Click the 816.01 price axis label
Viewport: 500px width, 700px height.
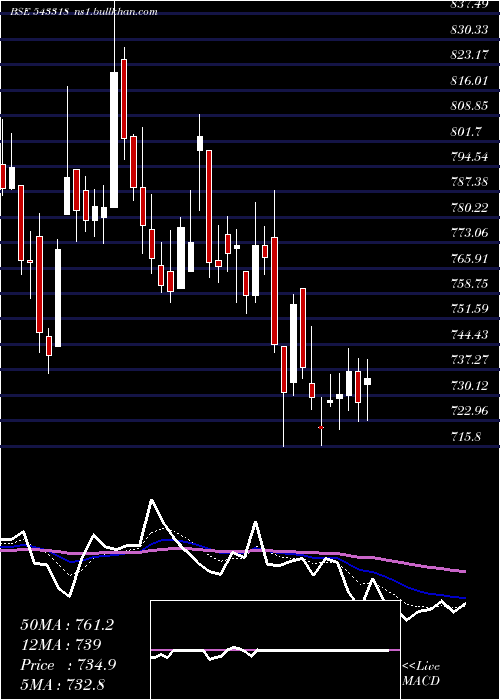[x=467, y=81]
